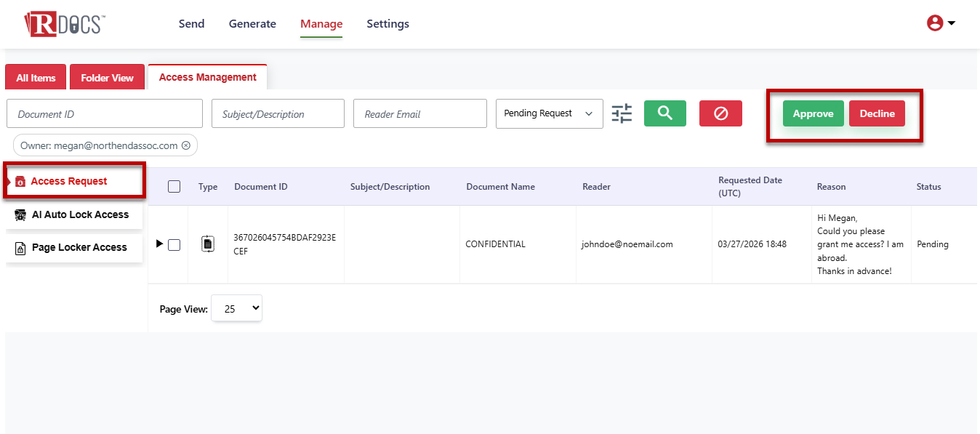Switch to the All Items tab
Viewport: 980px width, 434px height.
click(x=36, y=78)
